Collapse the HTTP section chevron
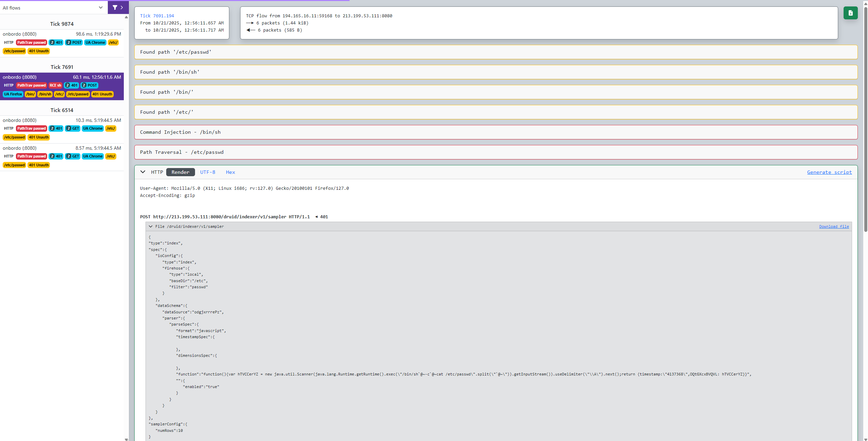 coord(143,172)
